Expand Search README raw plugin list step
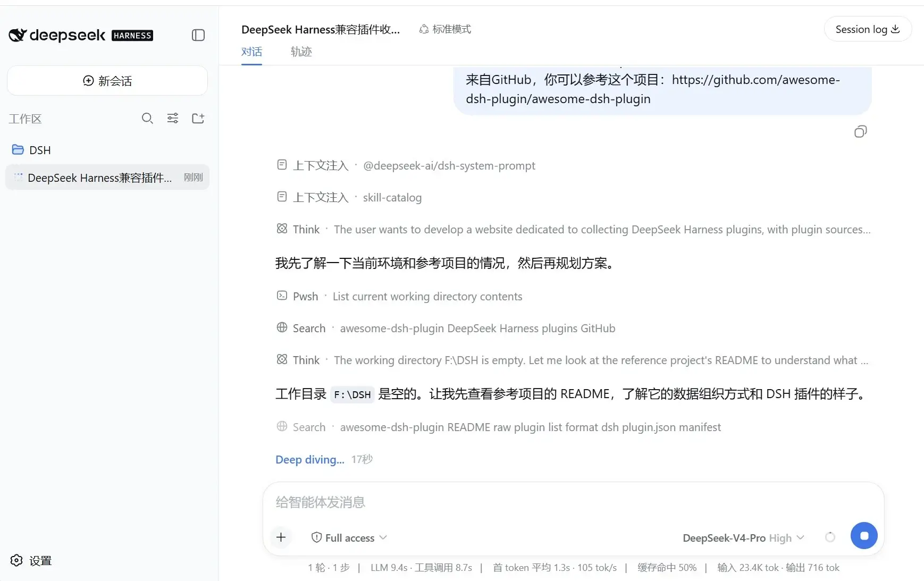 (x=499, y=427)
